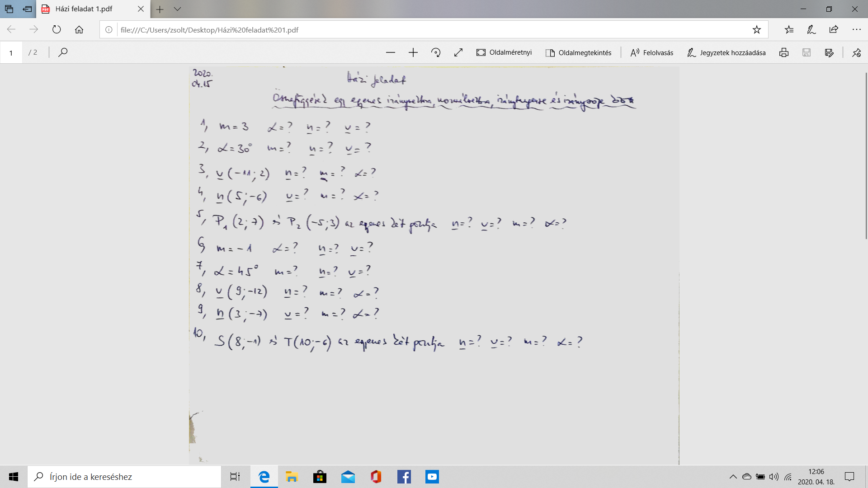The image size is (868, 488).
Task: Click the zoom in plus icon
Action: point(413,53)
